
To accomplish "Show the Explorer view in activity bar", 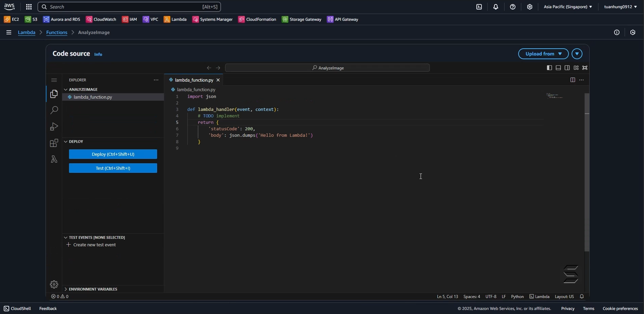I will tap(54, 94).
